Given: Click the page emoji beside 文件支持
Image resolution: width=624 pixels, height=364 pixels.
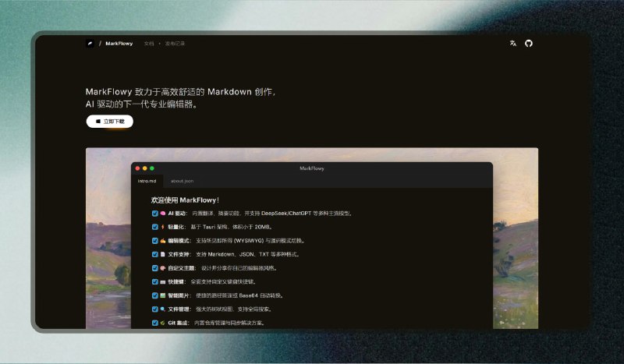Looking at the screenshot, I should click(x=163, y=254).
